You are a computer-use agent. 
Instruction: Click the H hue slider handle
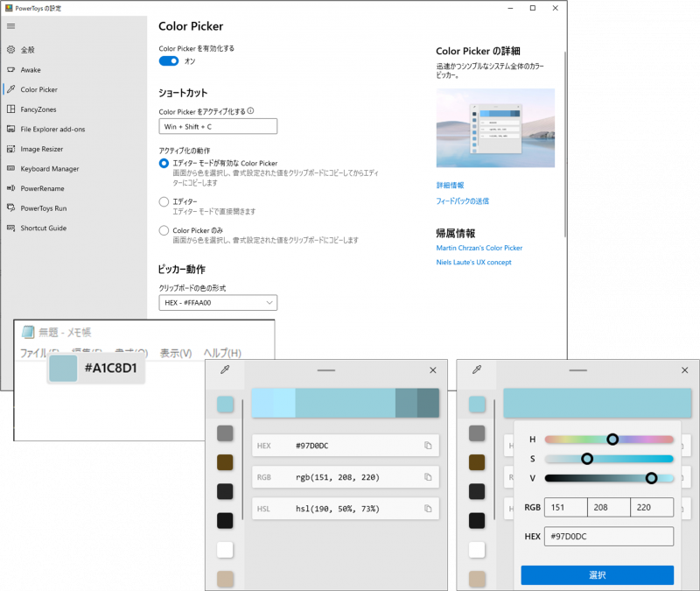coord(612,440)
